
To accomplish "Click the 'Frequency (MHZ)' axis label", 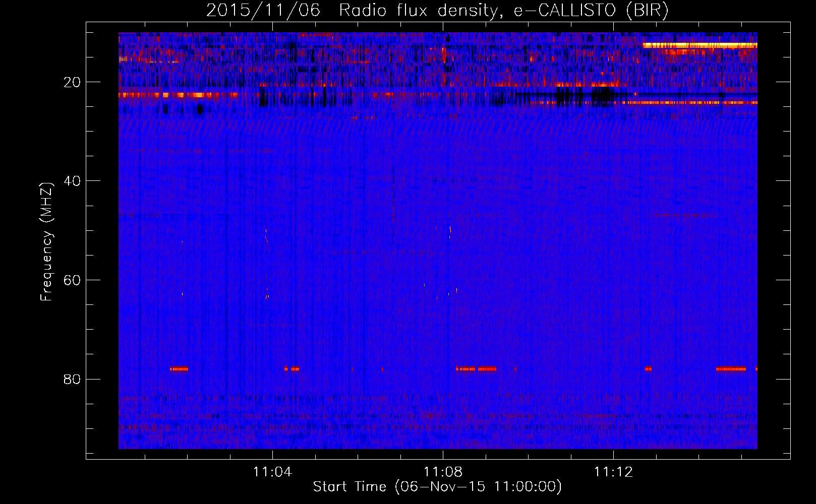I will tap(46, 242).
